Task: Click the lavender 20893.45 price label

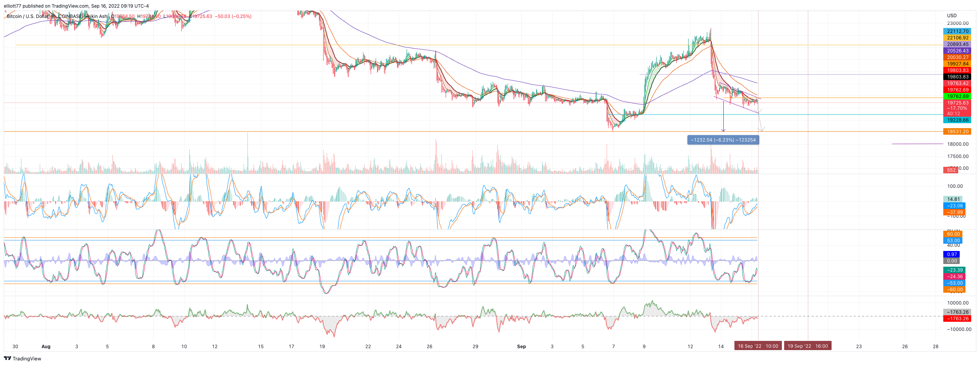Action: 957,44
